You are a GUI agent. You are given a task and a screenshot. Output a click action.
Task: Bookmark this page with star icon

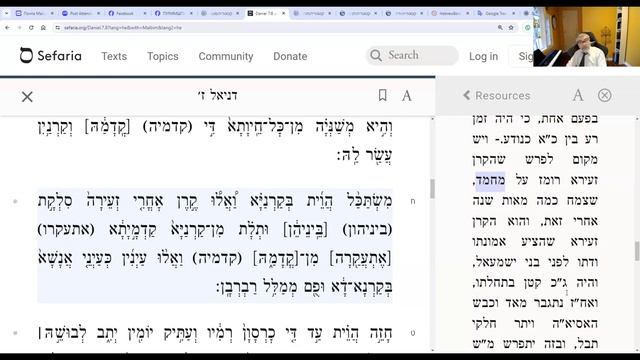[511, 28]
